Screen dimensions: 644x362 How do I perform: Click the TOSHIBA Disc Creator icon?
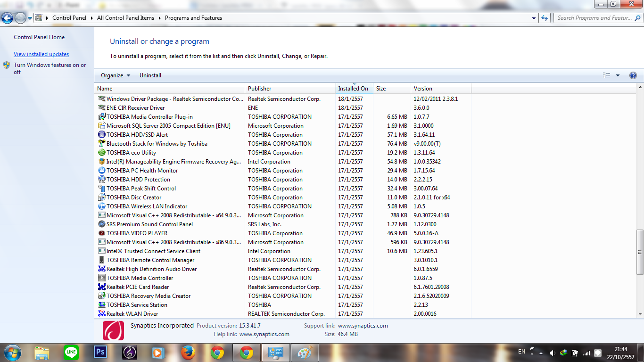click(101, 197)
